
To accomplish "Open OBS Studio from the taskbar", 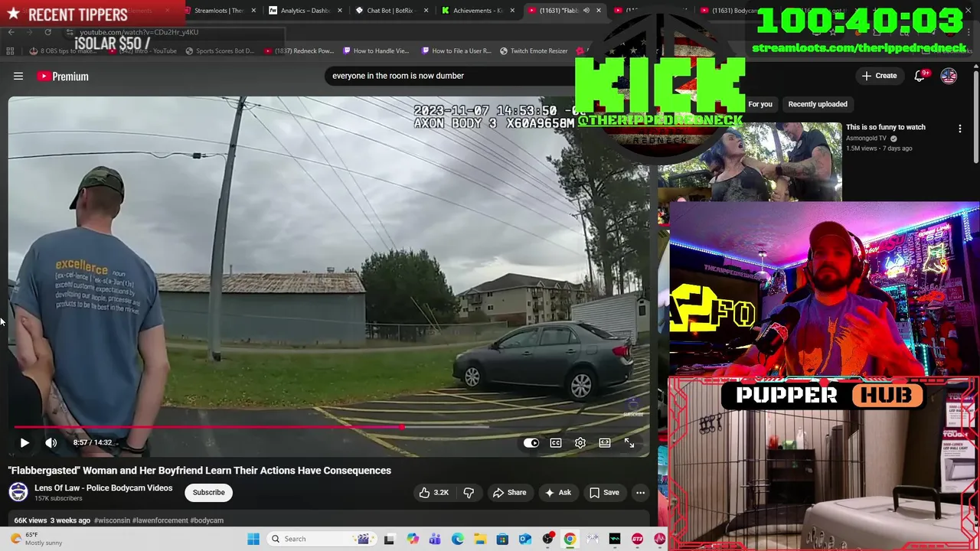I will (547, 539).
